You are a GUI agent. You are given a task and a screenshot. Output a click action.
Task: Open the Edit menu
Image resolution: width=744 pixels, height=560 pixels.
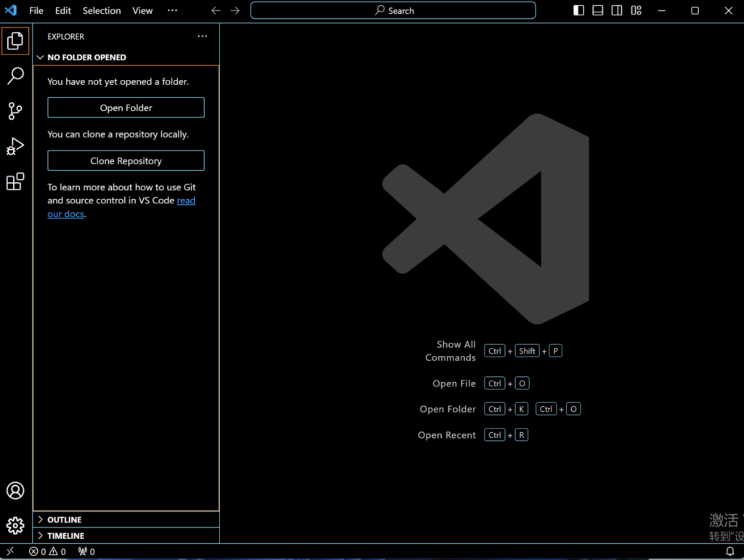63,10
